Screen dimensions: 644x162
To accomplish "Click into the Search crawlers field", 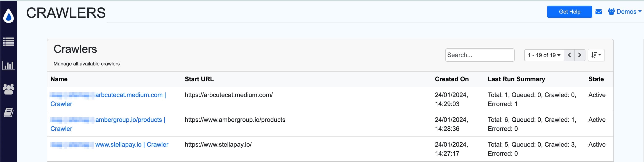I will 479,55.
